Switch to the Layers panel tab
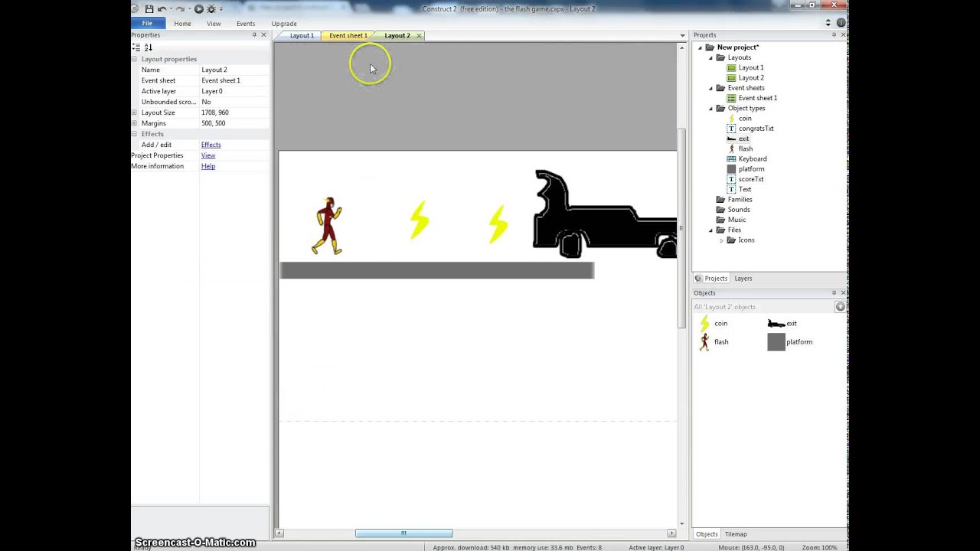Screen dimensions: 980x551 [x=743, y=279]
